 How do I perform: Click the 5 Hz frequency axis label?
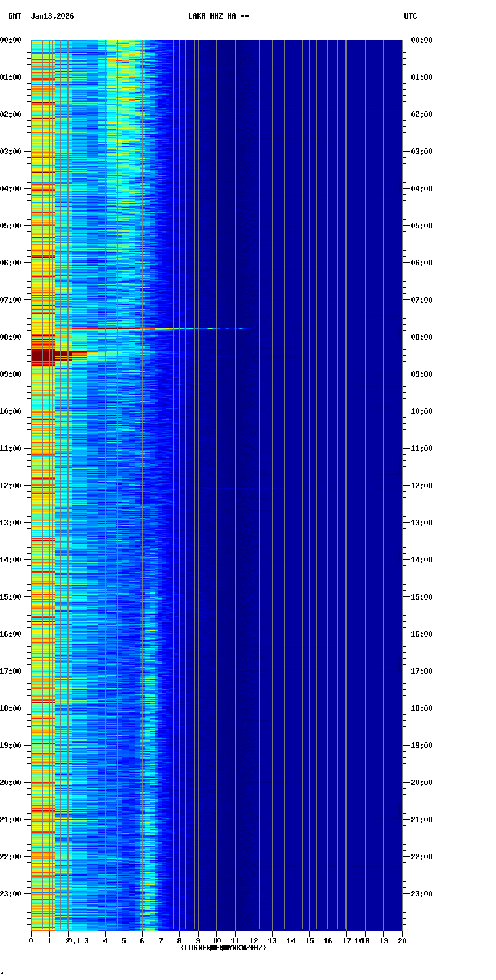tap(124, 941)
